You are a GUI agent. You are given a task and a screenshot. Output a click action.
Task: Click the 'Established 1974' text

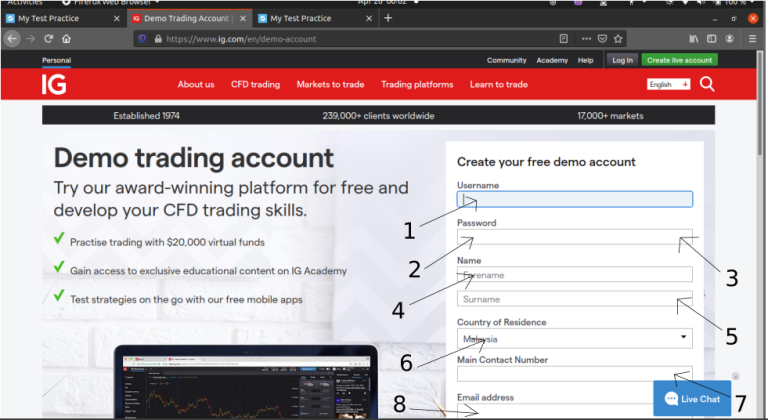coord(146,116)
